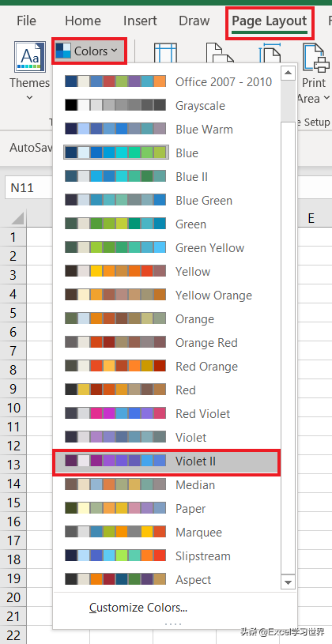The height and width of the screenshot is (644, 332).
Task: Click Customize Colors... at list bottom
Action: [x=138, y=608]
